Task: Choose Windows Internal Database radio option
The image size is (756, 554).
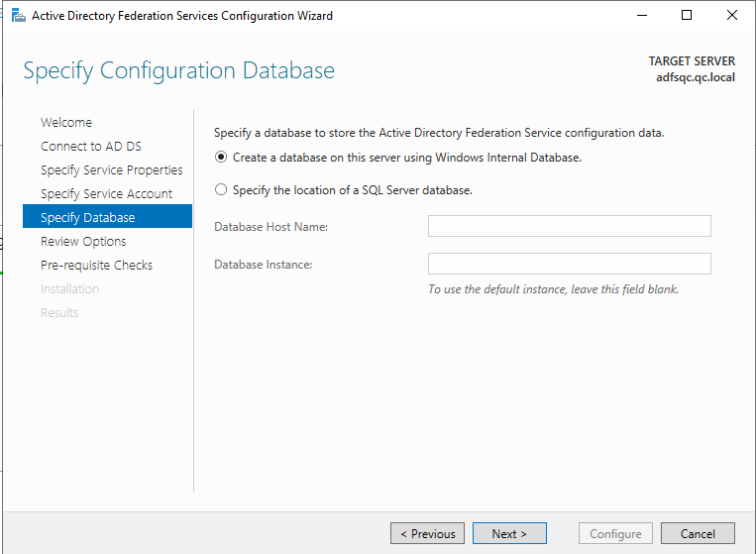Action: tap(221, 158)
